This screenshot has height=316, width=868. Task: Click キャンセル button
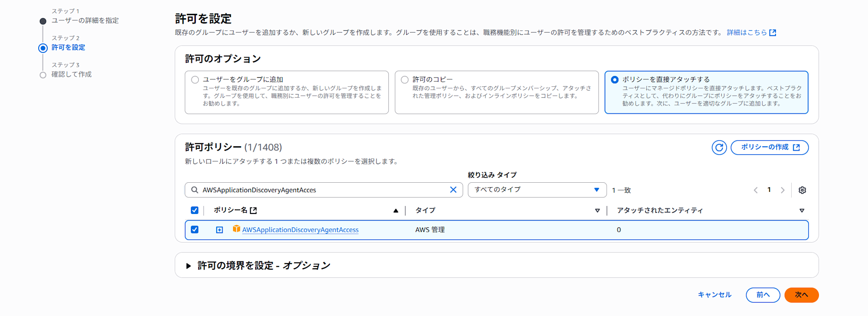coord(714,295)
